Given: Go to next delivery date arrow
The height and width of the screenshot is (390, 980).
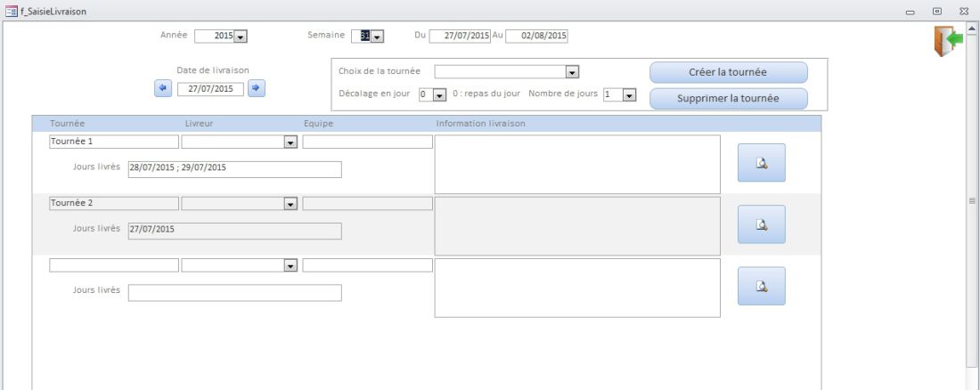Looking at the screenshot, I should coord(255,88).
